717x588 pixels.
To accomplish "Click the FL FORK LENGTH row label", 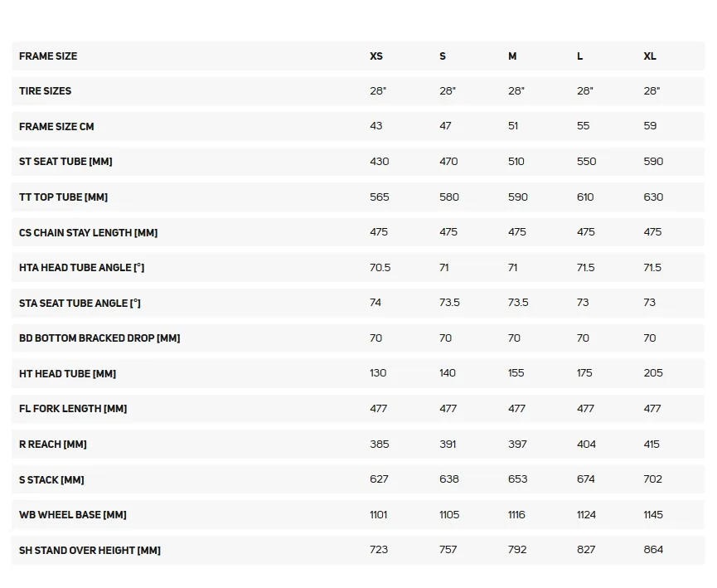I will (73, 409).
